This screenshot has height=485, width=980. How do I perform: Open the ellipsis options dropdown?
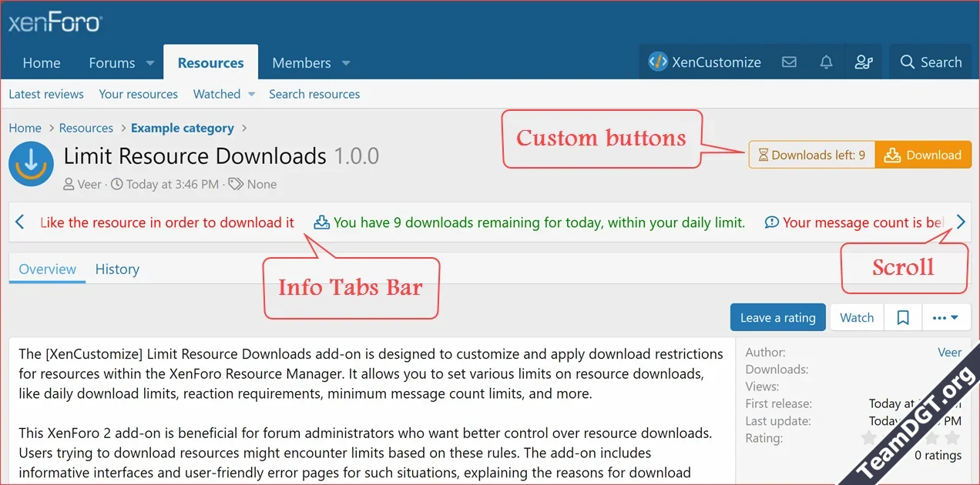(x=946, y=317)
